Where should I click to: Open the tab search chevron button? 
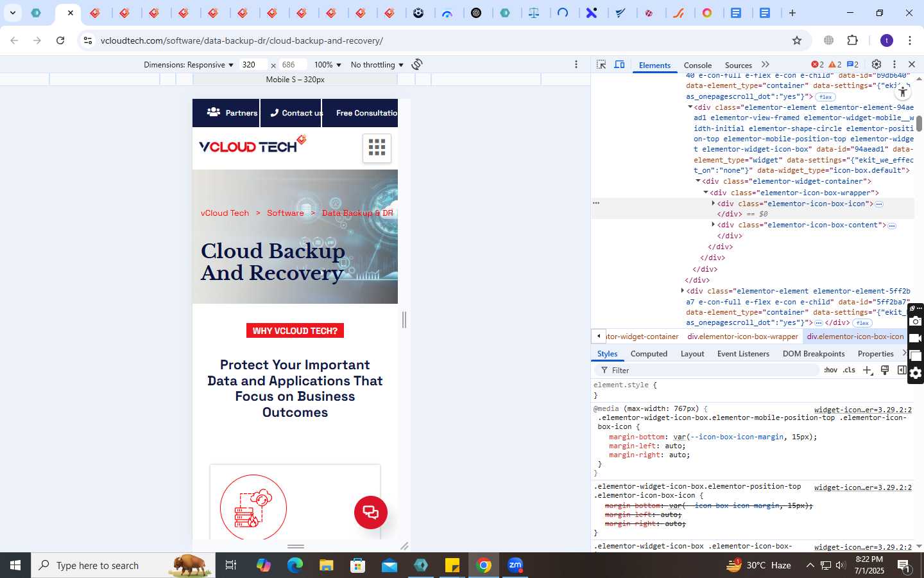point(12,13)
